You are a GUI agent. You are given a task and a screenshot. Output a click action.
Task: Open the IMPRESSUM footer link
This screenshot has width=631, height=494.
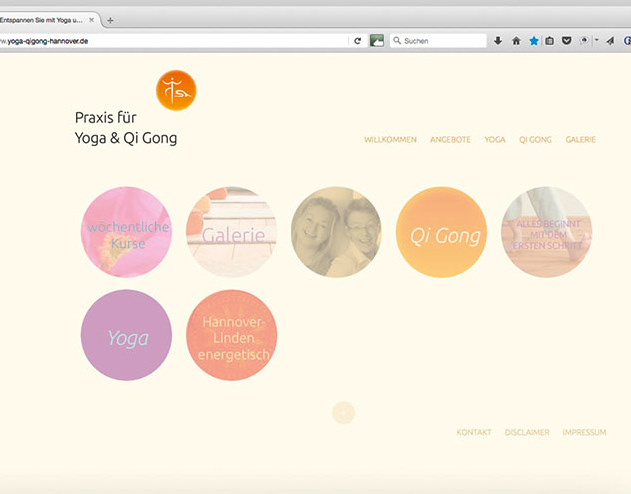click(x=584, y=432)
